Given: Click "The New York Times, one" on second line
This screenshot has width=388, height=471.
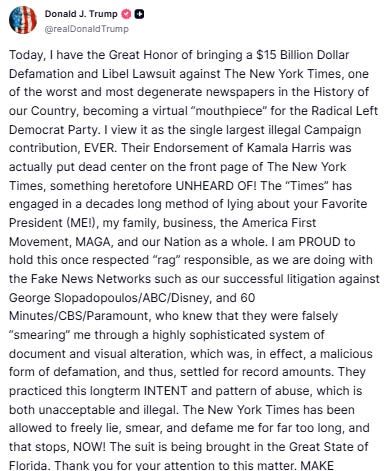Looking at the screenshot, I should (296, 74).
